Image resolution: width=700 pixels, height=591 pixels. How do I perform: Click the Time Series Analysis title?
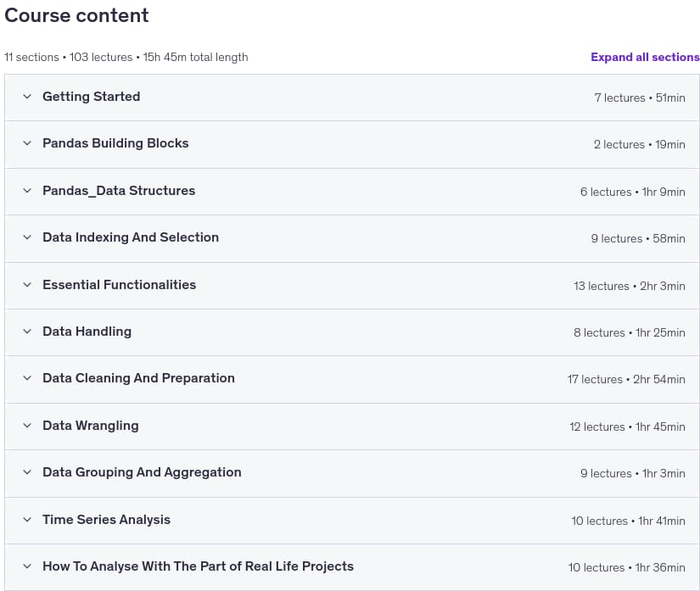(x=106, y=520)
